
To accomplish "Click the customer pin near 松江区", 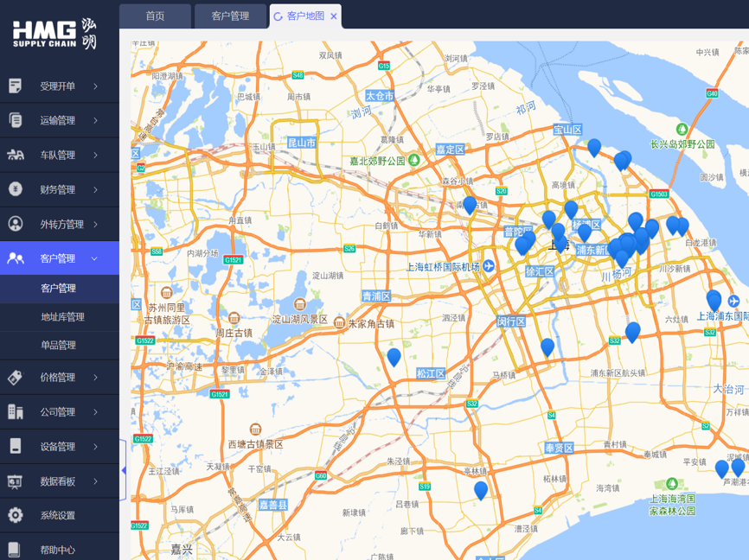I will pyautogui.click(x=394, y=357).
